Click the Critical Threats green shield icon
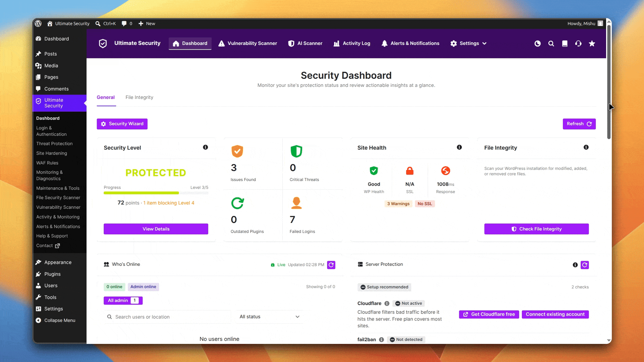This screenshot has height=362, width=644. [296, 151]
